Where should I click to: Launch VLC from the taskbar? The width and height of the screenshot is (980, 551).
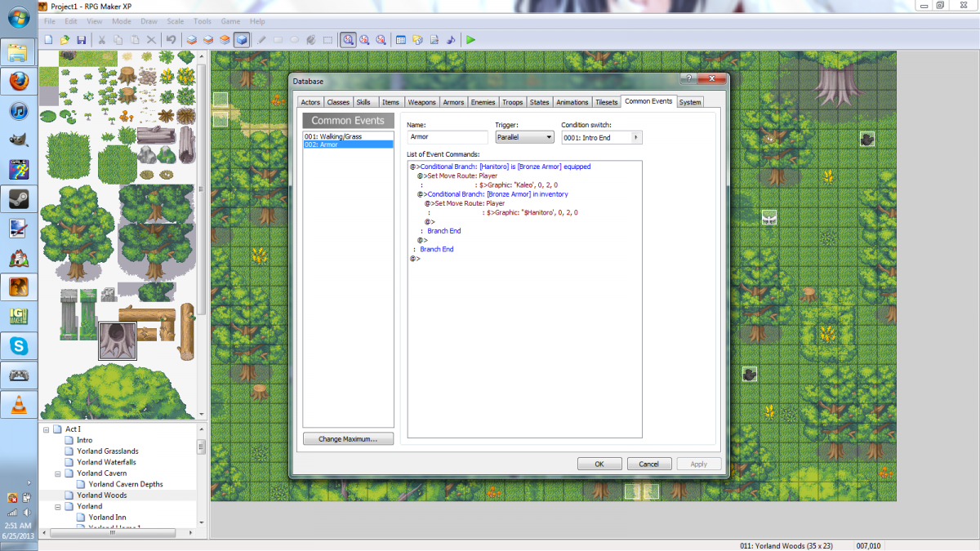coord(20,403)
